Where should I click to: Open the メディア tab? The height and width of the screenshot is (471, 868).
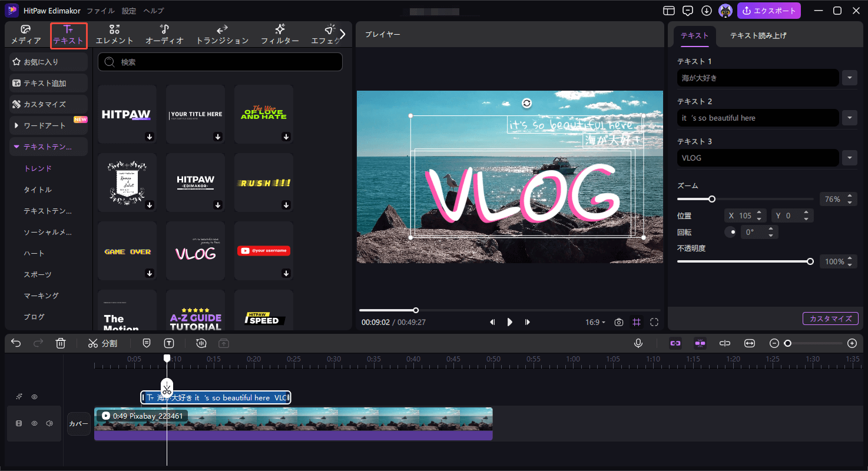26,35
